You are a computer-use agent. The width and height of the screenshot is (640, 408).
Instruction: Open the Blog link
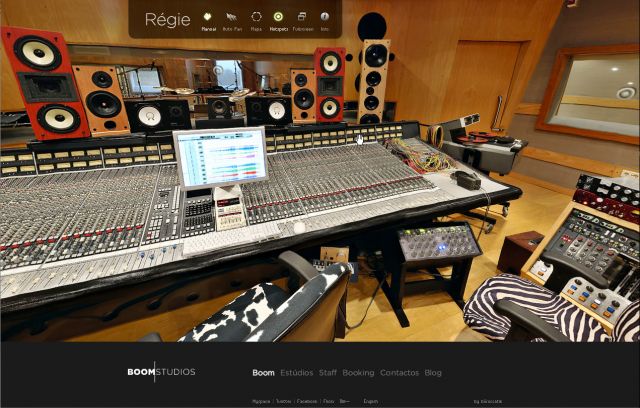click(432, 373)
